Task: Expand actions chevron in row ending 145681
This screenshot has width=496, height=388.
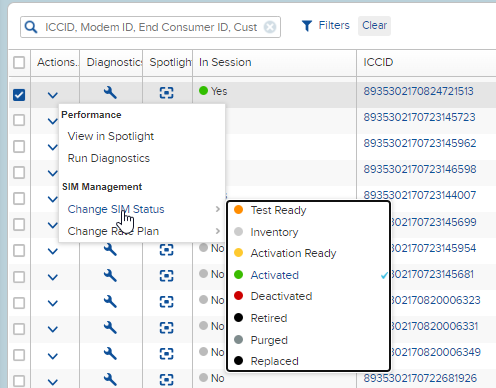Action: (53, 277)
